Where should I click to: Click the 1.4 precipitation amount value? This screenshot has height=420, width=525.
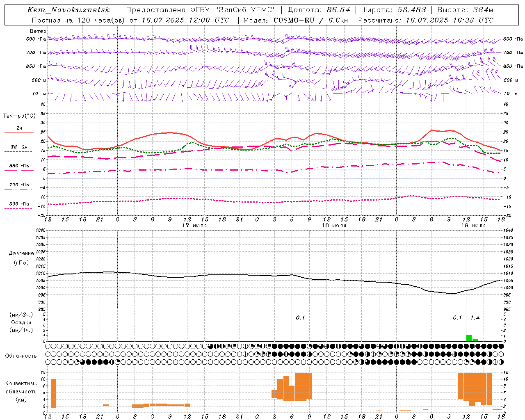tap(475, 317)
